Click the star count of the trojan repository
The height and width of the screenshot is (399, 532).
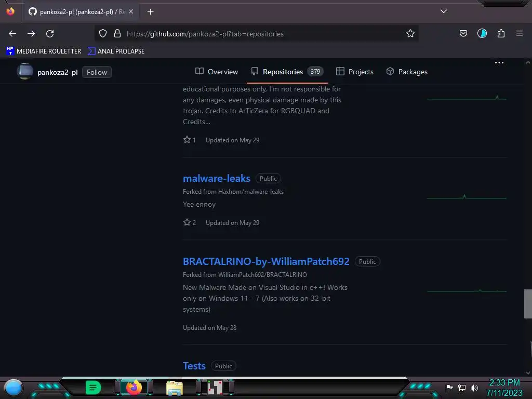189,140
